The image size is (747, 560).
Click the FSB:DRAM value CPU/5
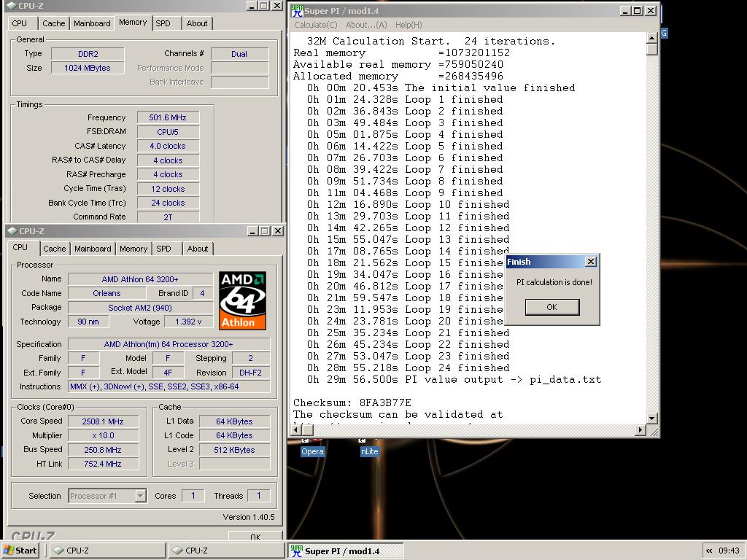tap(168, 132)
